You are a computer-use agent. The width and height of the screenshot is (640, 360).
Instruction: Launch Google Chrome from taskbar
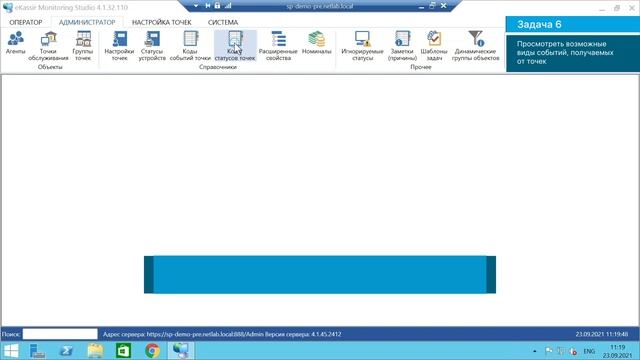point(152,351)
